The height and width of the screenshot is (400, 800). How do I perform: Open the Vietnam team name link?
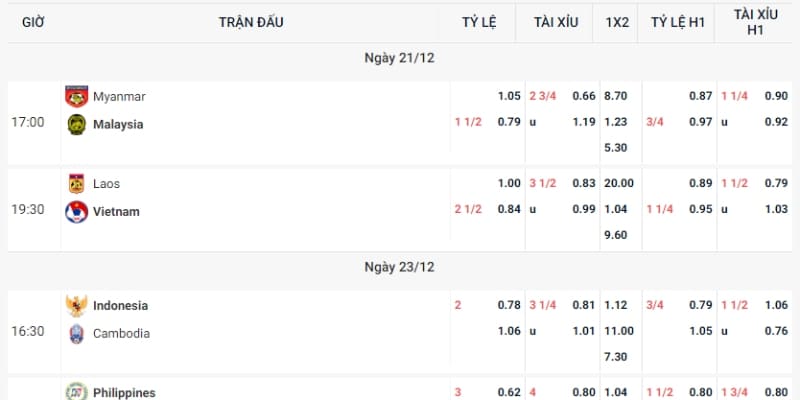click(116, 212)
